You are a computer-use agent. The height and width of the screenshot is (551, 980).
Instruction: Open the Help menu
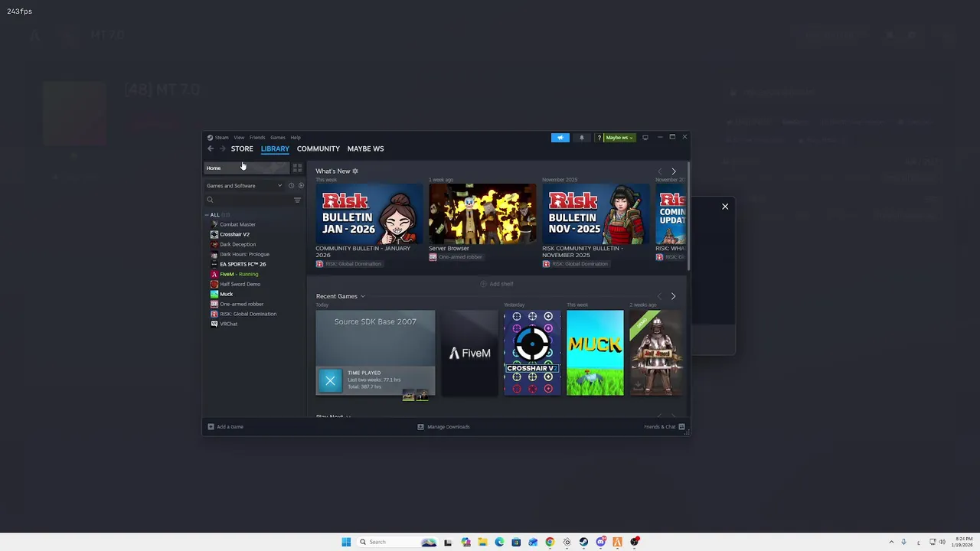(296, 138)
